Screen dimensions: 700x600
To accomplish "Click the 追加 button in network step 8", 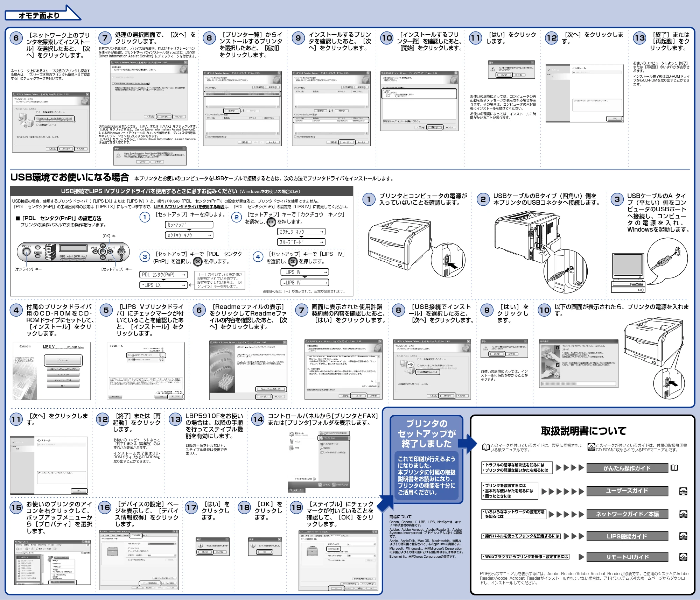I will [x=232, y=111].
